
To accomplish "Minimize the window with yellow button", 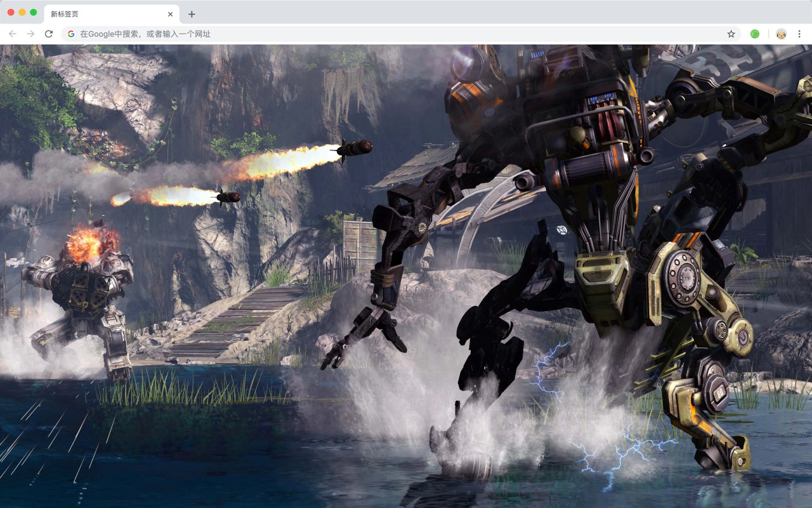I will [x=22, y=12].
